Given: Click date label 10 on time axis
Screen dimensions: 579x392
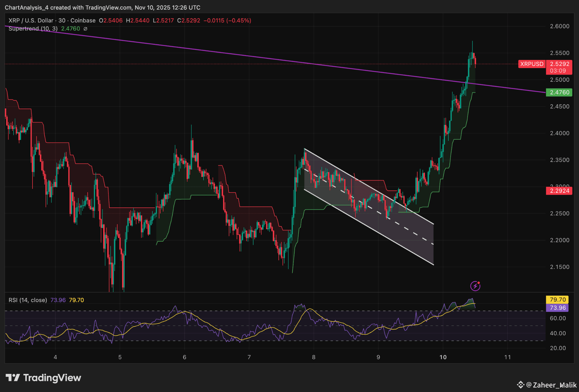Looking at the screenshot, I should coord(443,357).
